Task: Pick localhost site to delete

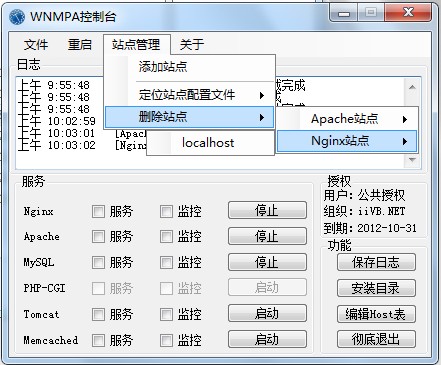Action: pos(210,143)
